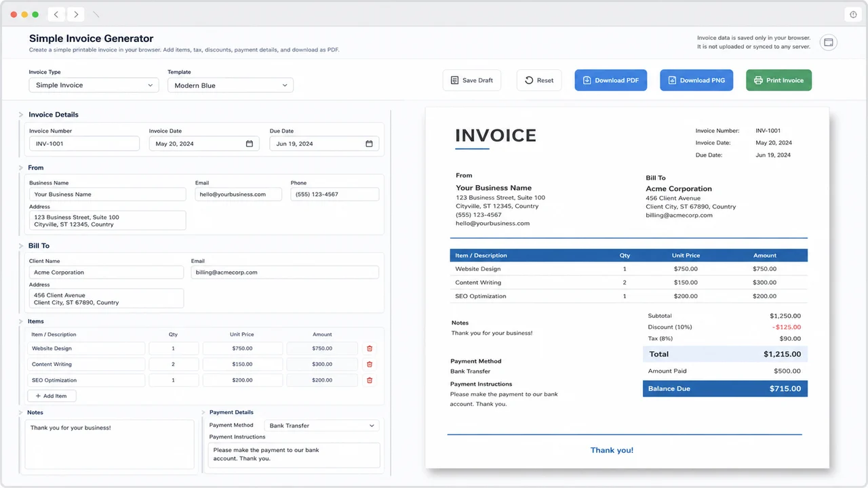Viewport: 868px width, 488px height.
Task: Click the clock icon at top right
Action: (x=854, y=14)
